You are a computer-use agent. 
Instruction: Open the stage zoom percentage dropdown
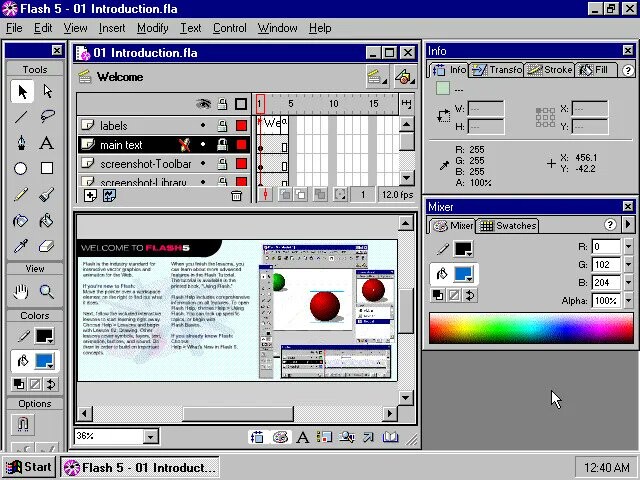click(x=150, y=436)
